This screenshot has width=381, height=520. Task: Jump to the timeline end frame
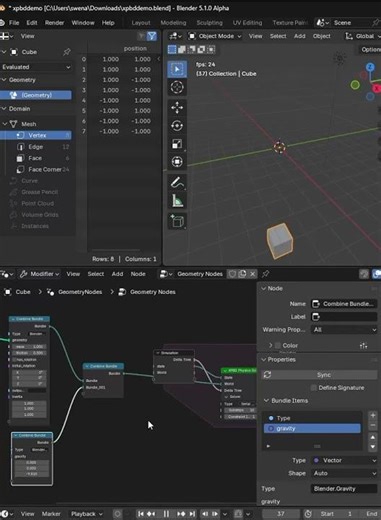click(192, 514)
